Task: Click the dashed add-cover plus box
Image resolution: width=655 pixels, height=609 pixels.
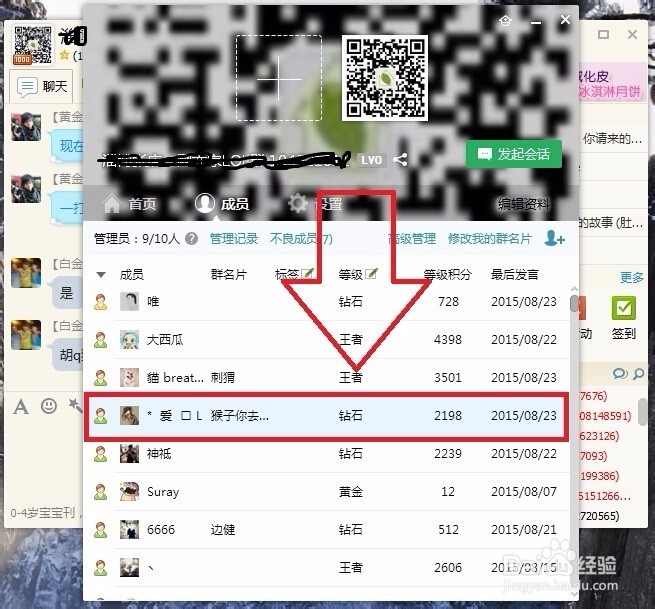Action: point(279,79)
